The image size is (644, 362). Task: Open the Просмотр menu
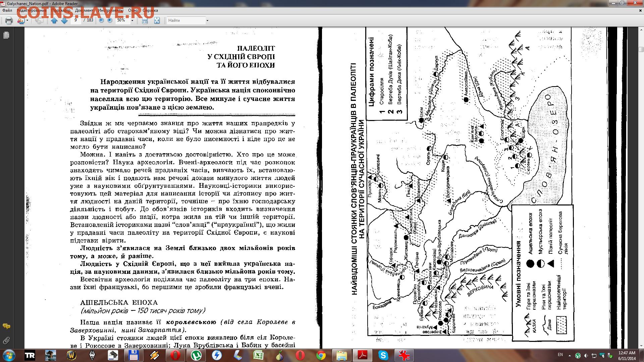[x=61, y=10]
